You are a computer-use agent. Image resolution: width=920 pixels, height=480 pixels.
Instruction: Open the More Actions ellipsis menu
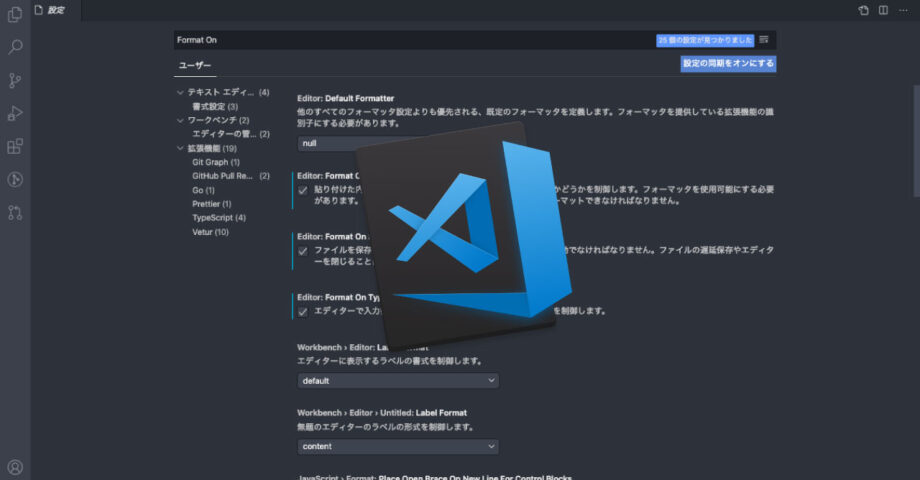coord(903,10)
